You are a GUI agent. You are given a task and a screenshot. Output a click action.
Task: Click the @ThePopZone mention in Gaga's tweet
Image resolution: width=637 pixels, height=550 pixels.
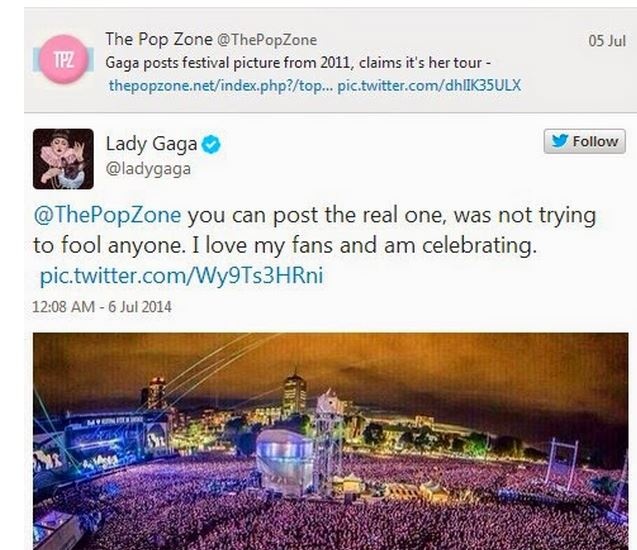[109, 215]
